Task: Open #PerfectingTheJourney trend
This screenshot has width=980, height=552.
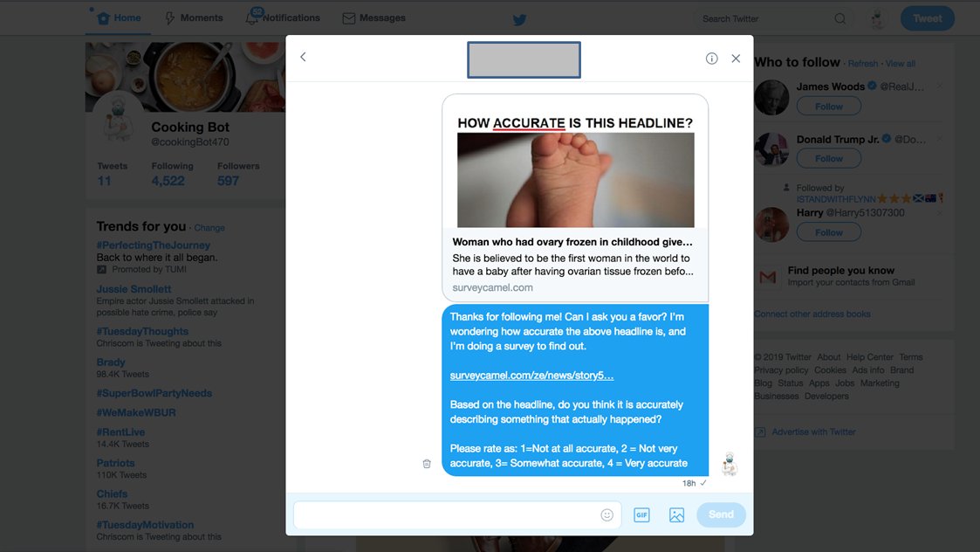Action: click(x=153, y=245)
